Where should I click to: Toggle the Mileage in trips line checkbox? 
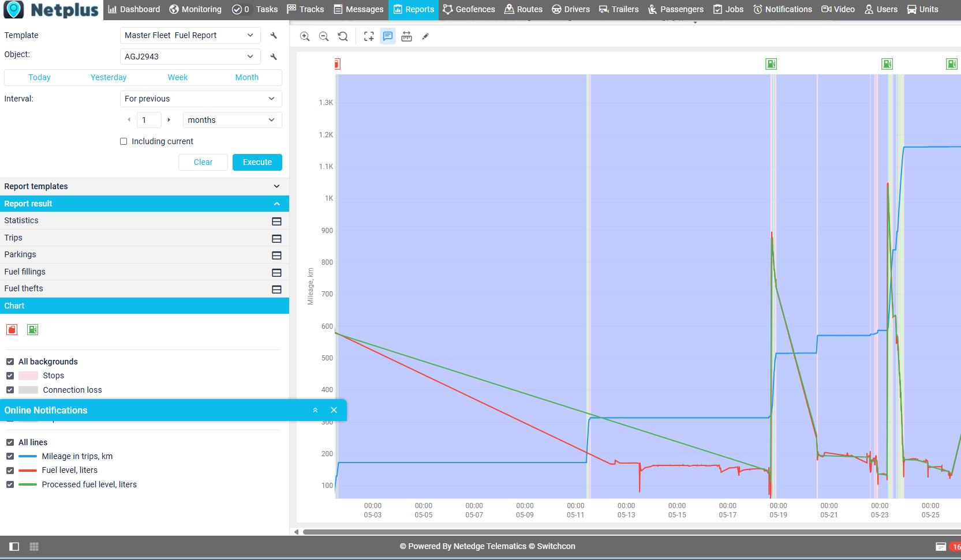click(10, 456)
